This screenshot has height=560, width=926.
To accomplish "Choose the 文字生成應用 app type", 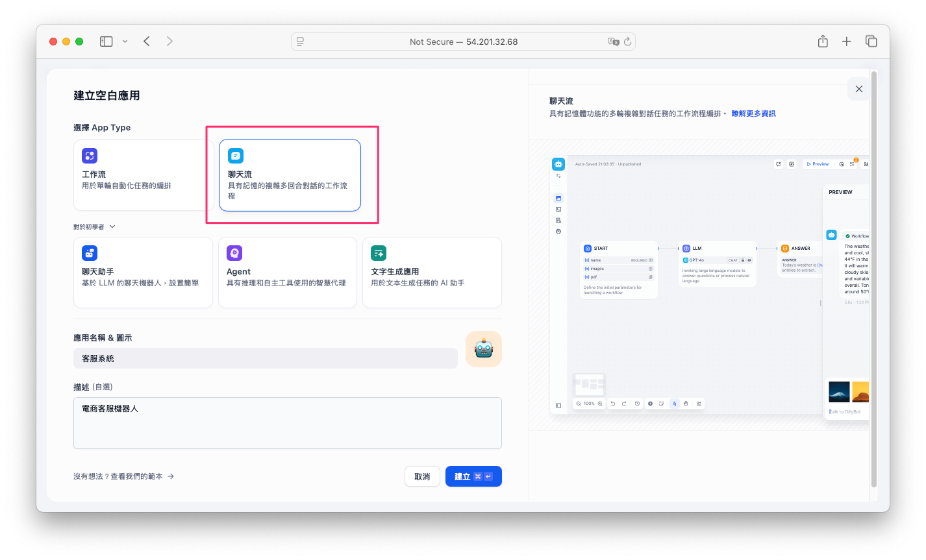I will tap(432, 273).
